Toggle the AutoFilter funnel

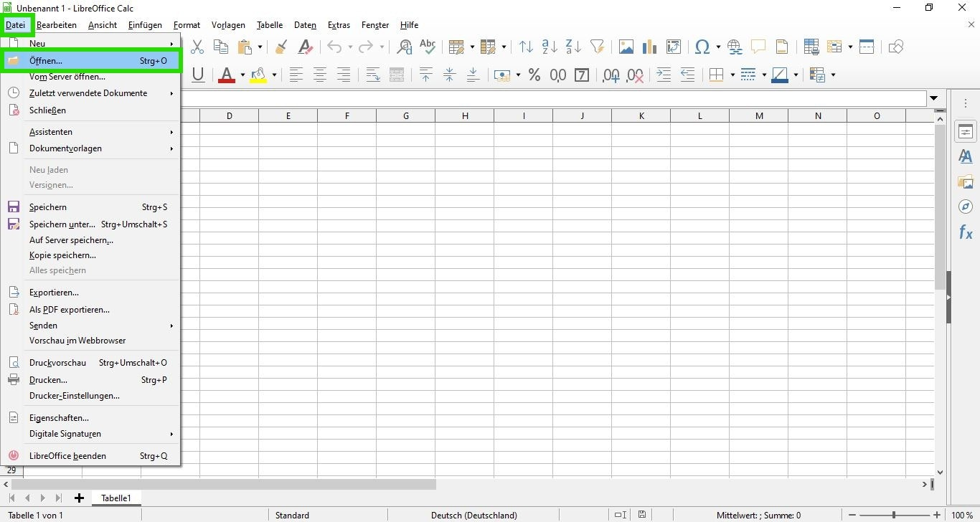pos(597,47)
